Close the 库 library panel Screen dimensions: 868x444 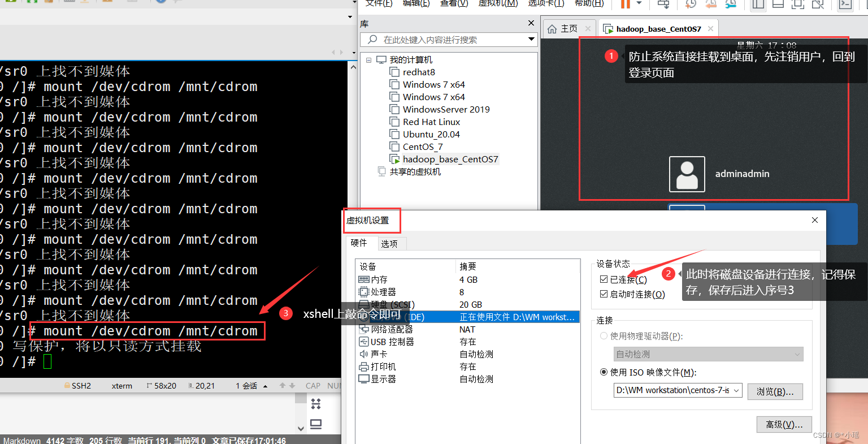point(531,23)
